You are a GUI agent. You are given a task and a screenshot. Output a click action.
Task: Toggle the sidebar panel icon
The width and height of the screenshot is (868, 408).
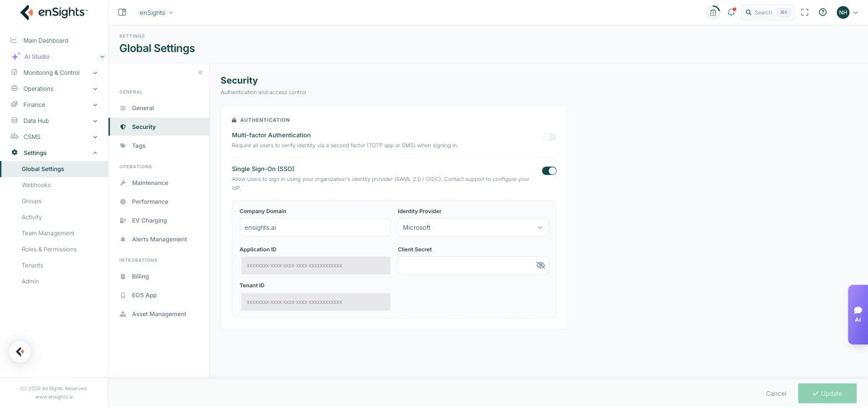point(122,12)
